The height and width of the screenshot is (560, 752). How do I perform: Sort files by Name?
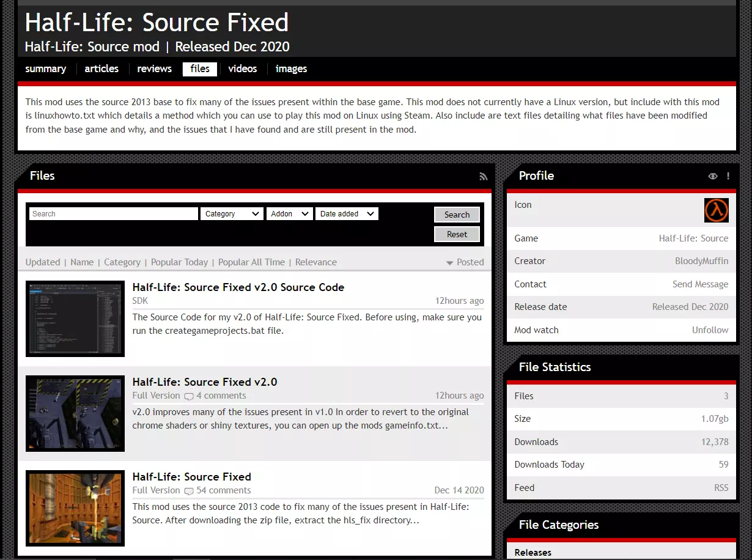82,262
